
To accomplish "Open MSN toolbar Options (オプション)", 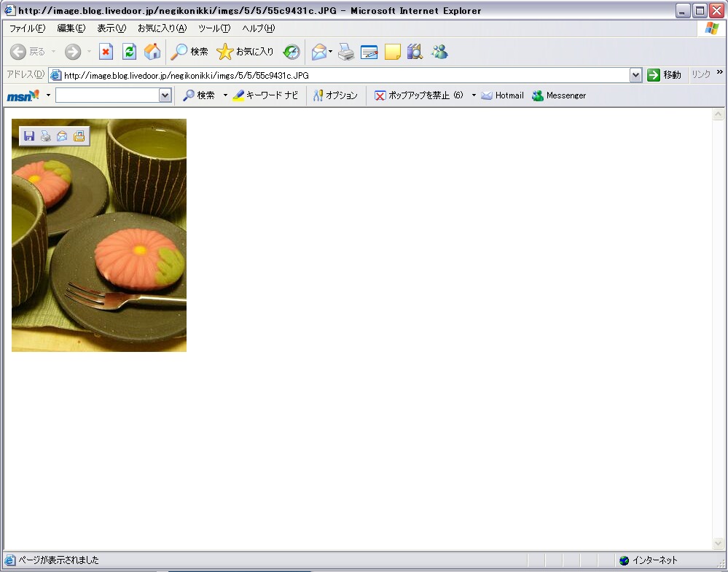I will (x=335, y=95).
